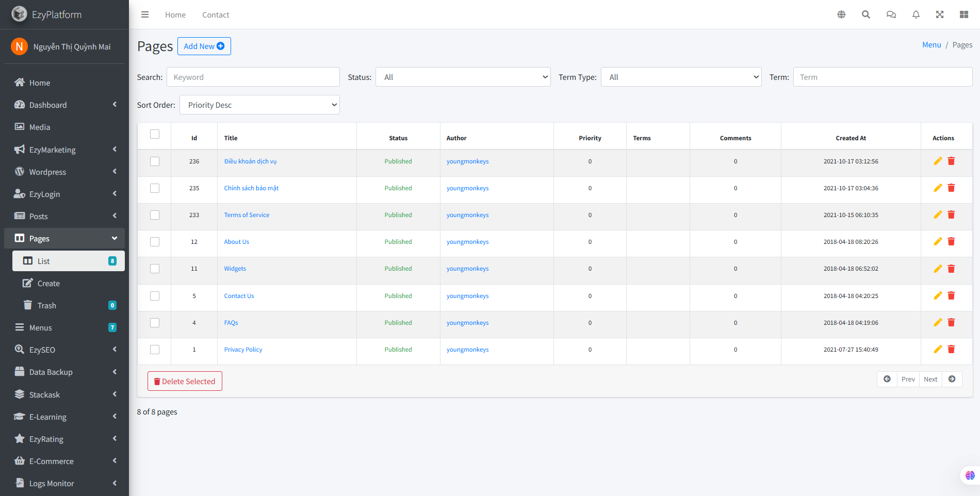This screenshot has height=496, width=980.
Task: Toggle the select-all header checkbox
Action: 155,134
